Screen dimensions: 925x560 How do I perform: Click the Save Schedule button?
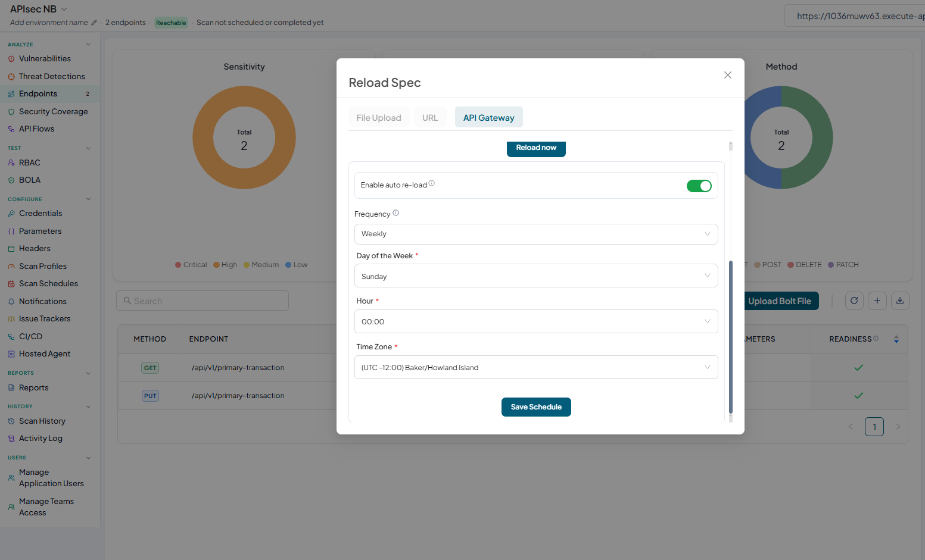pos(536,407)
